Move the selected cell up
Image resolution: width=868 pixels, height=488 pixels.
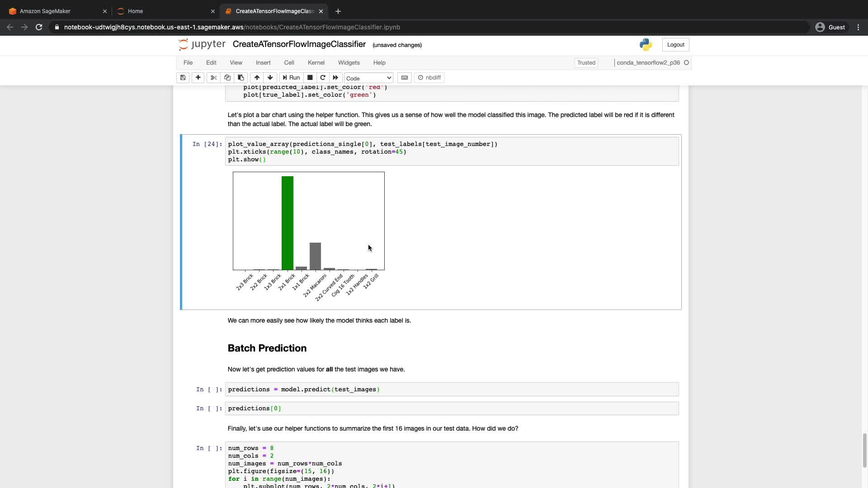[x=257, y=78]
